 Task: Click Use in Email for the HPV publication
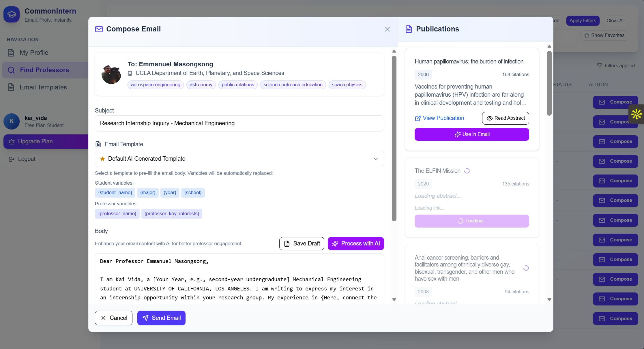(x=472, y=134)
